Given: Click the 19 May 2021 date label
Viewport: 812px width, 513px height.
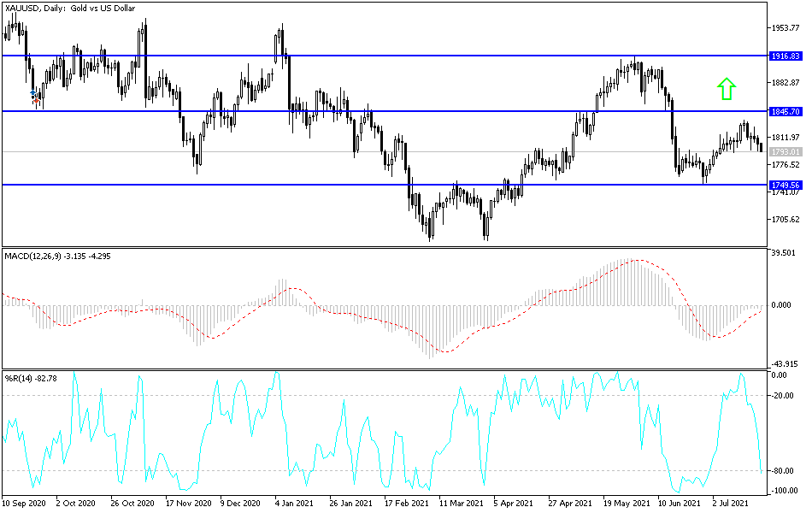Looking at the screenshot, I should (626, 504).
